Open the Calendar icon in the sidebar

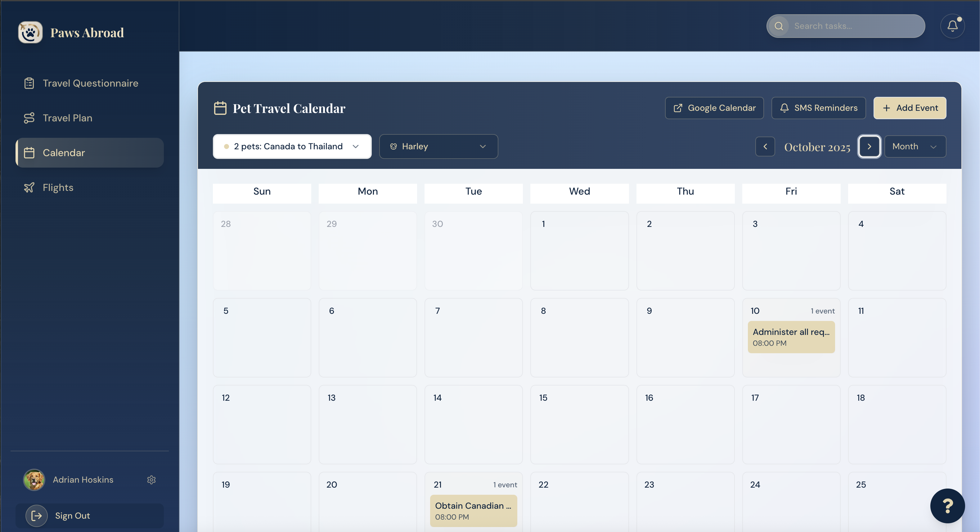[30, 153]
